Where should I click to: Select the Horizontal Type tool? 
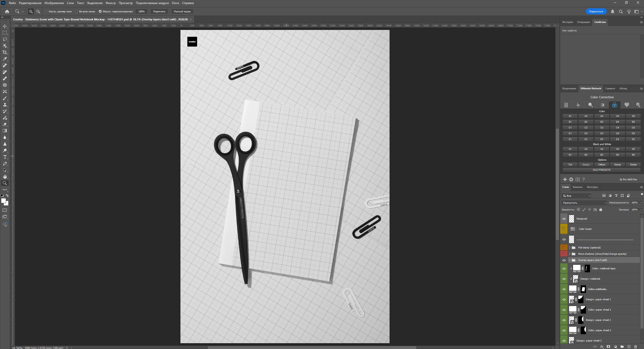(x=5, y=157)
